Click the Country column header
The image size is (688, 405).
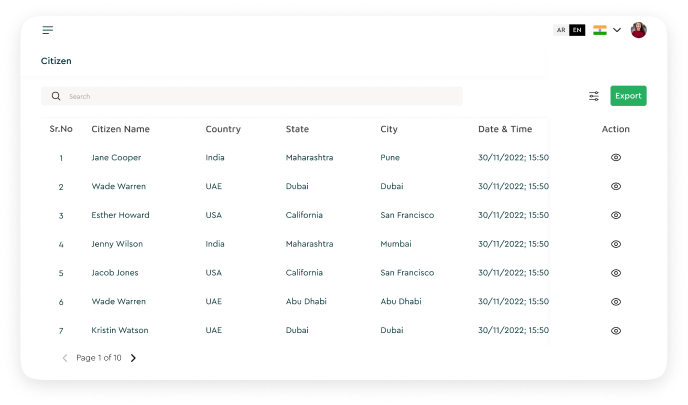223,129
